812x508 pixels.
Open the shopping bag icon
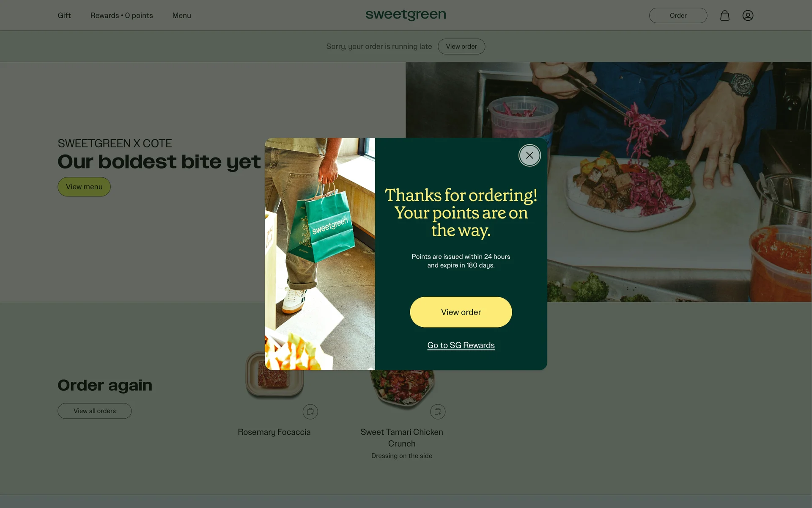tap(725, 16)
